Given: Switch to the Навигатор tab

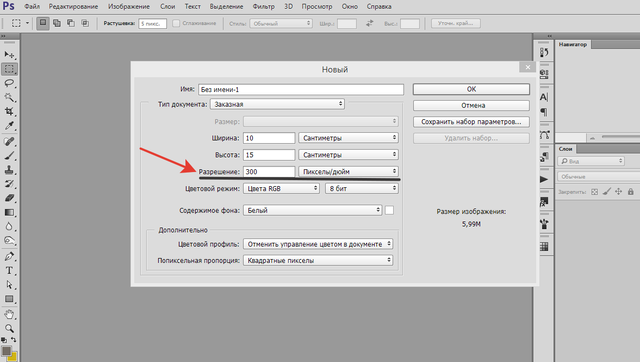Looking at the screenshot, I should click(573, 44).
